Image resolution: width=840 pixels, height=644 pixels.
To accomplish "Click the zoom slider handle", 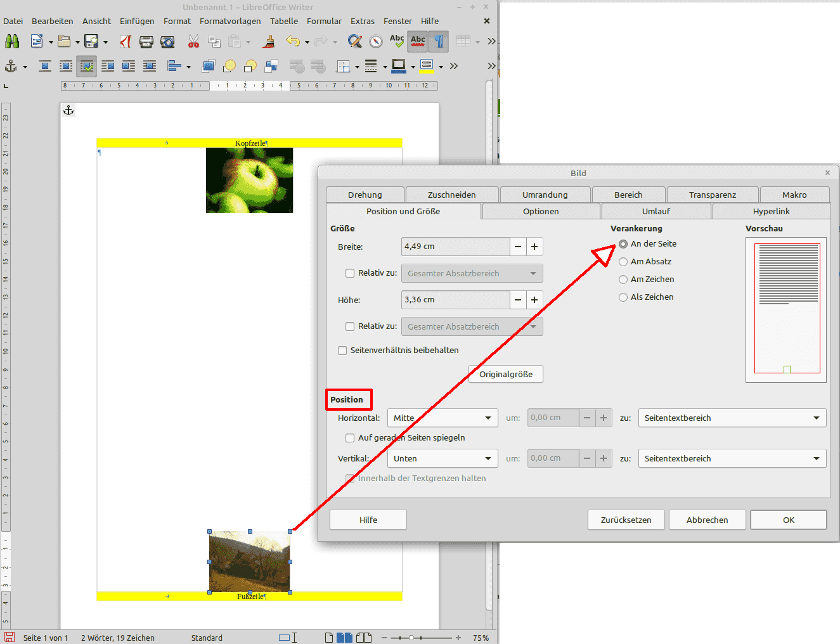I will click(x=411, y=638).
